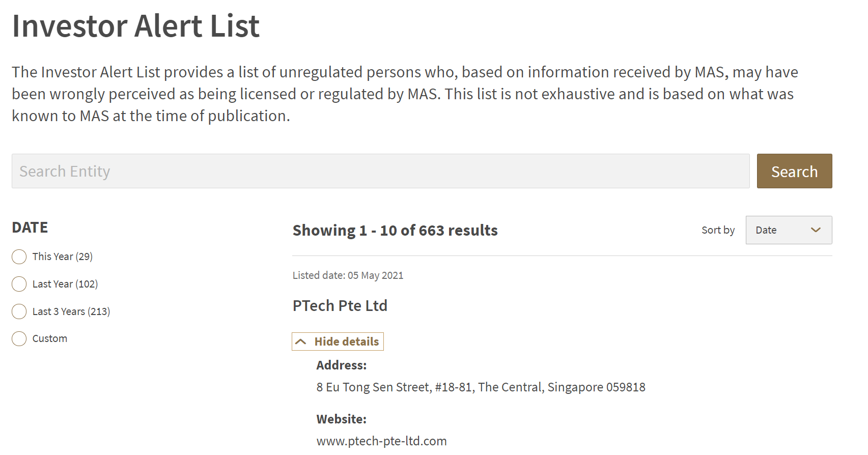Click the "Sort by" label
The image size is (868, 455).
click(718, 230)
